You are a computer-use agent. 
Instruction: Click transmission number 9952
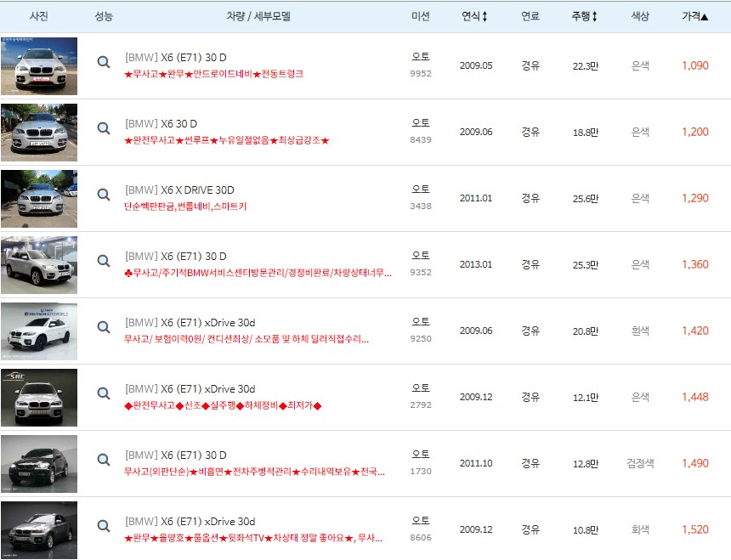[x=421, y=74]
